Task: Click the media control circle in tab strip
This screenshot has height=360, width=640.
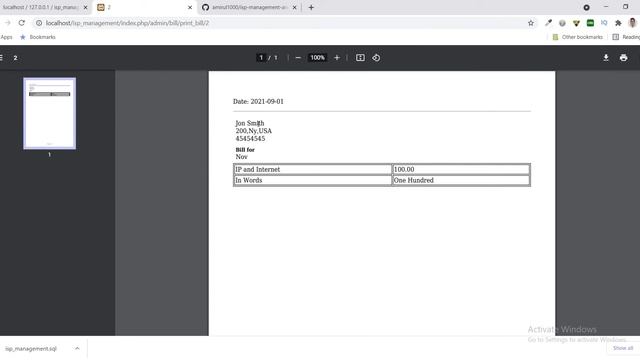Action: click(x=587, y=7)
